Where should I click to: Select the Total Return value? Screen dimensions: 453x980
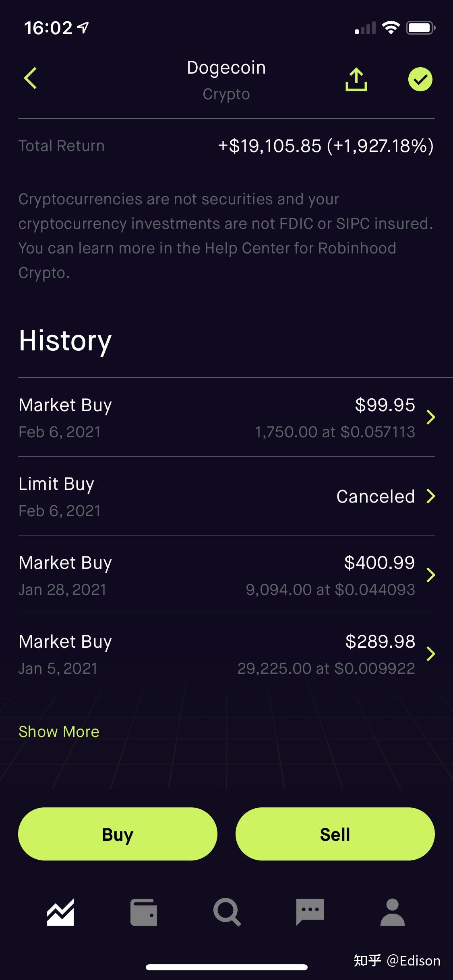pyautogui.click(x=326, y=146)
